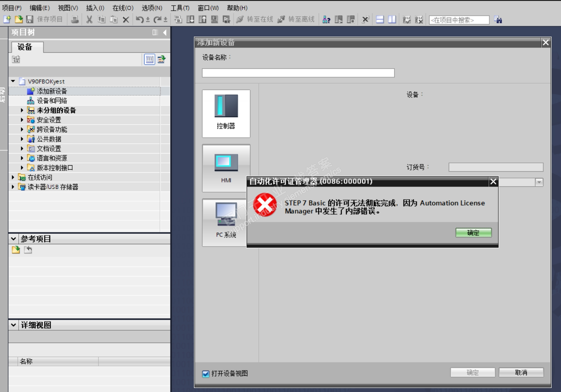Click the Stop CPU toolbar icon

pos(351,19)
